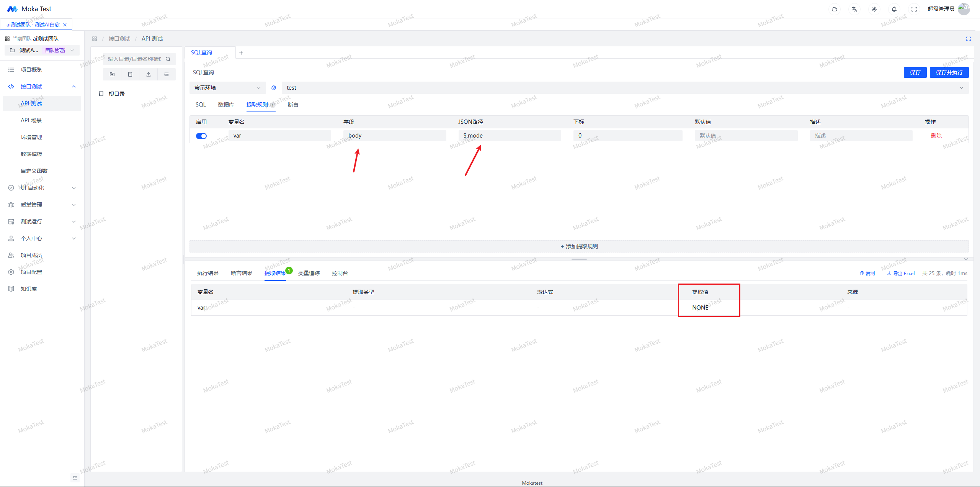
Task: Open the 控制台 tab
Action: (340, 273)
